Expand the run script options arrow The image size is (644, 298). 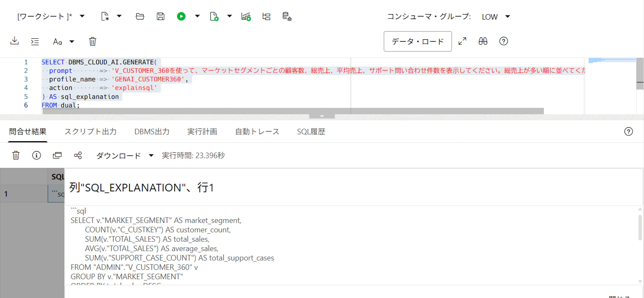point(230,16)
